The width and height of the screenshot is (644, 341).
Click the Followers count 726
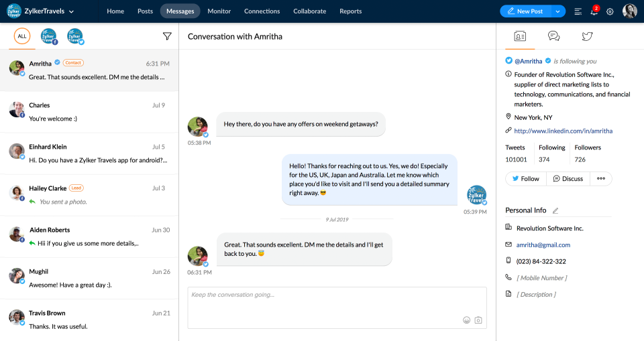pos(580,159)
